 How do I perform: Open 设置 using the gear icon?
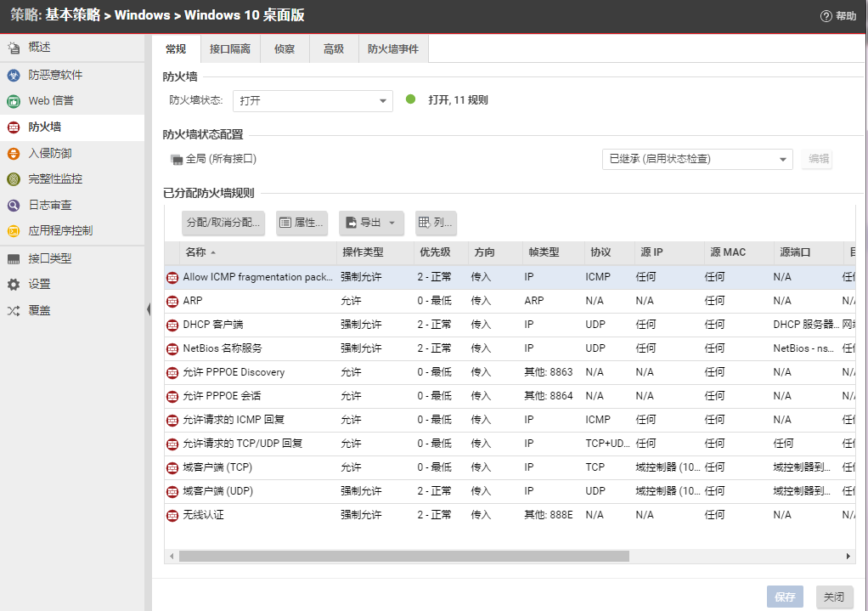[x=13, y=285]
